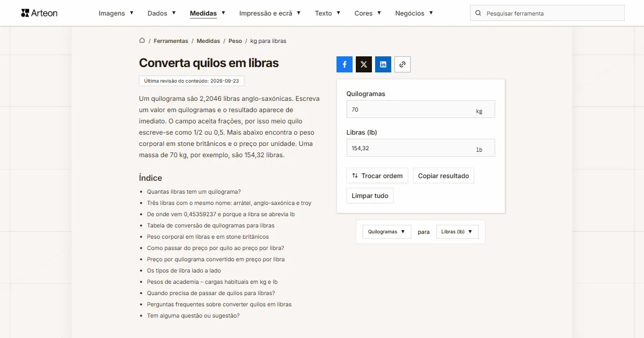Jump to 'Peso corporal em libras e em stone'
The width and height of the screenshot is (644, 338).
(x=208, y=237)
